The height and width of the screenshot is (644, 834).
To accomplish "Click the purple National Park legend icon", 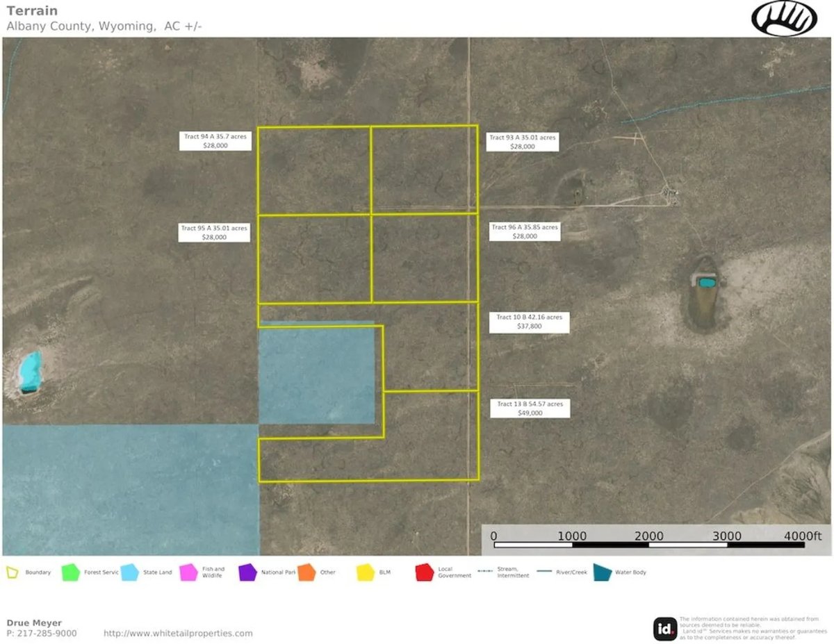I will click(247, 572).
